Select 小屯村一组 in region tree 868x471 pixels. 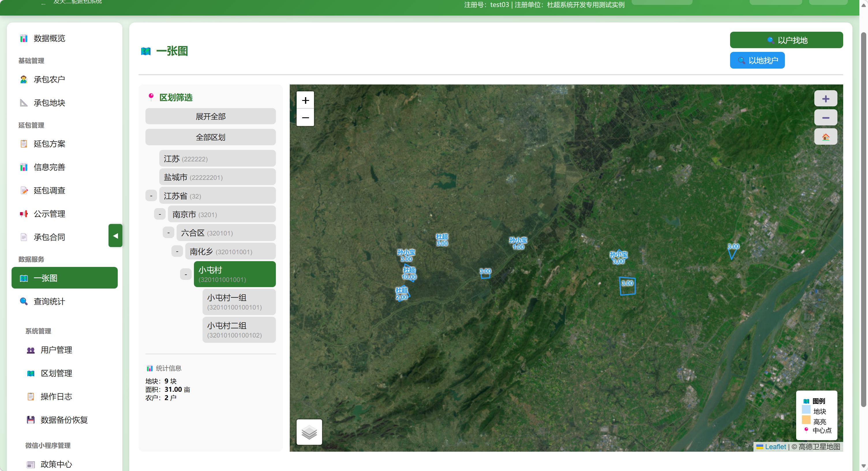239,302
